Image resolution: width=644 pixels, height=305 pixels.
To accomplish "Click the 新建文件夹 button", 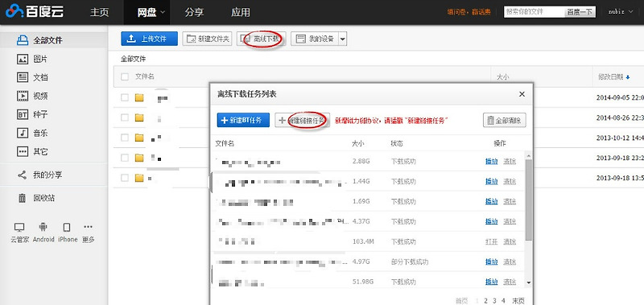I will [208, 39].
